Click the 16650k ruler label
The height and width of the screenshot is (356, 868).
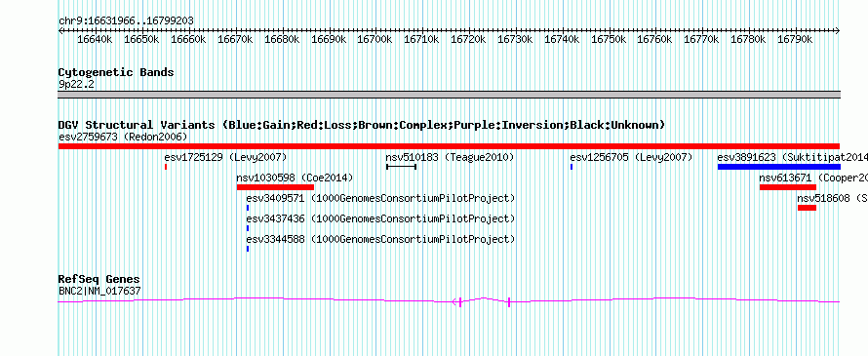[x=141, y=40]
